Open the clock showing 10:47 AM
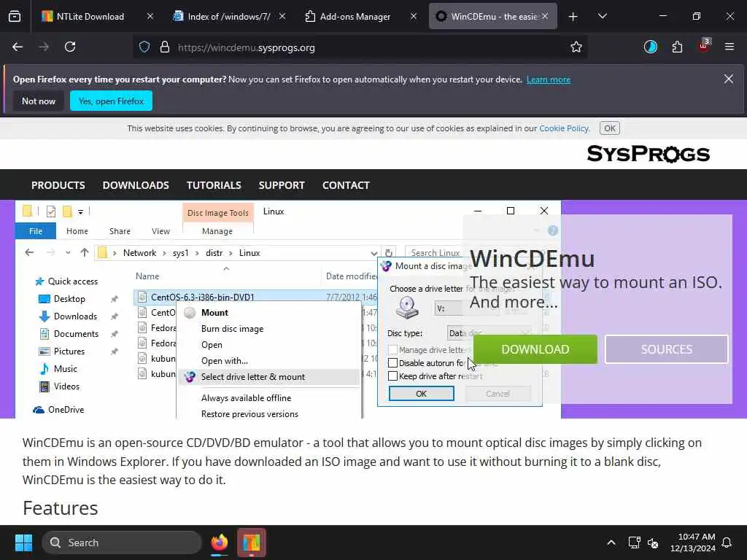The height and width of the screenshot is (560, 747). click(x=693, y=542)
